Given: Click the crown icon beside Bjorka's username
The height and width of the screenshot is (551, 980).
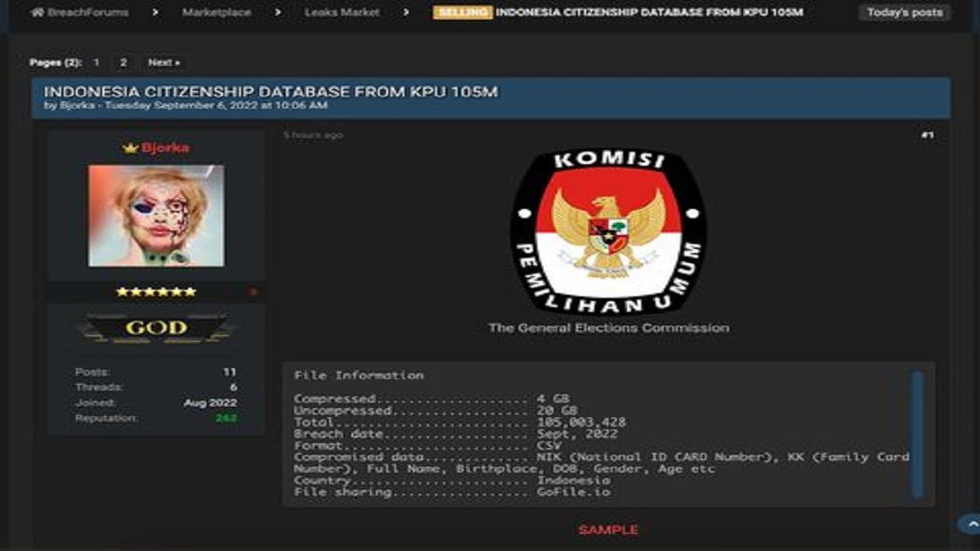Looking at the screenshot, I should point(130,149).
